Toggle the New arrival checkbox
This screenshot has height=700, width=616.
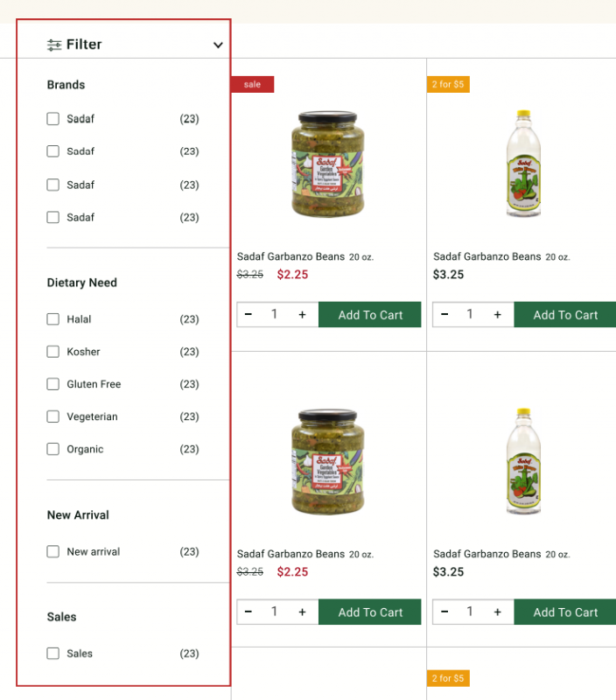pos(53,552)
